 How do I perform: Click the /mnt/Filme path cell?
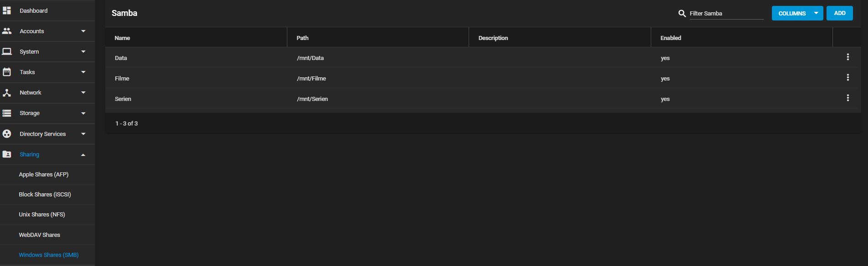(311, 79)
